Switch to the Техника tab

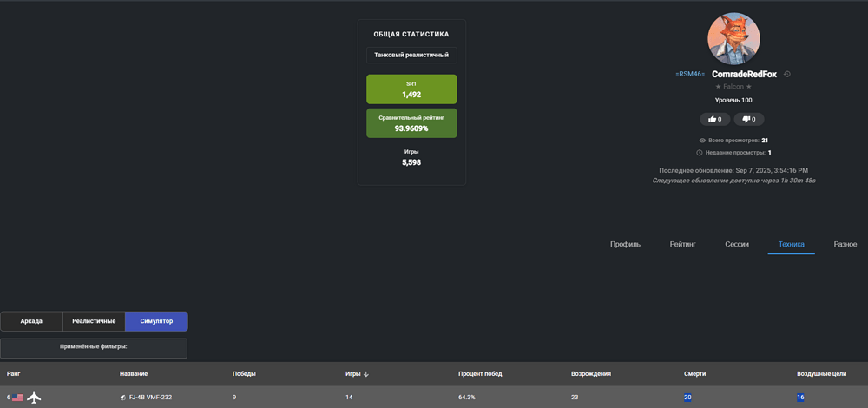[791, 244]
